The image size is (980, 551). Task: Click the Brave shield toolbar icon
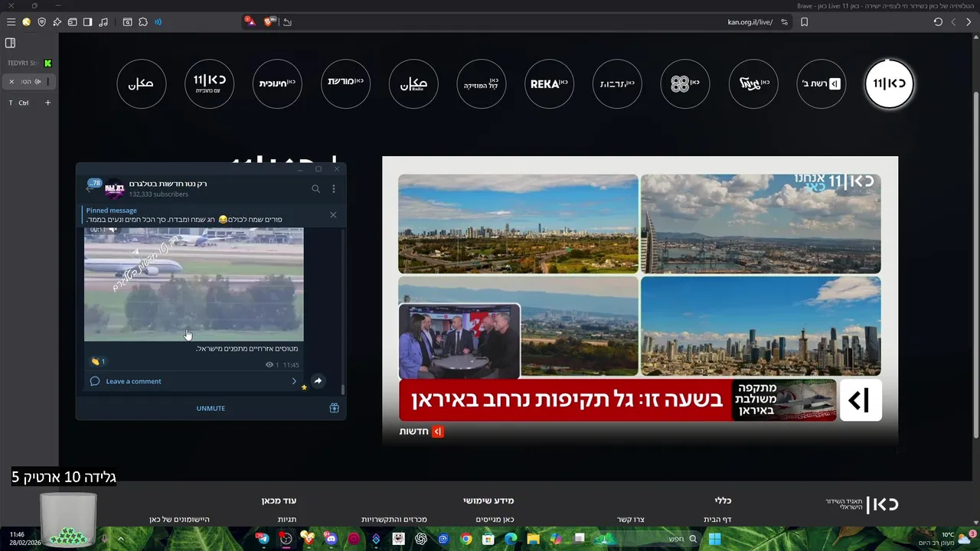pos(41,22)
